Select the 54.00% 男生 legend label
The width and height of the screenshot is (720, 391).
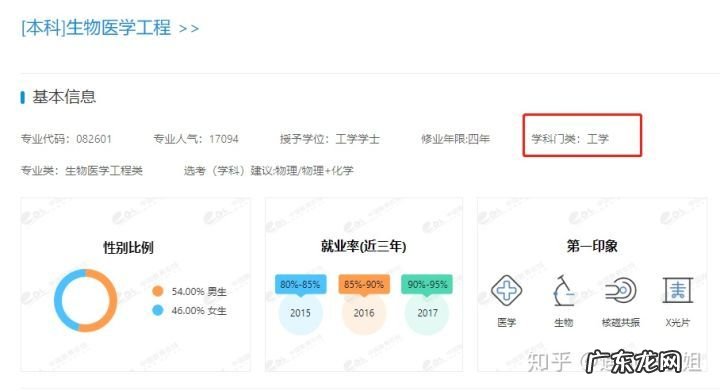(x=199, y=291)
